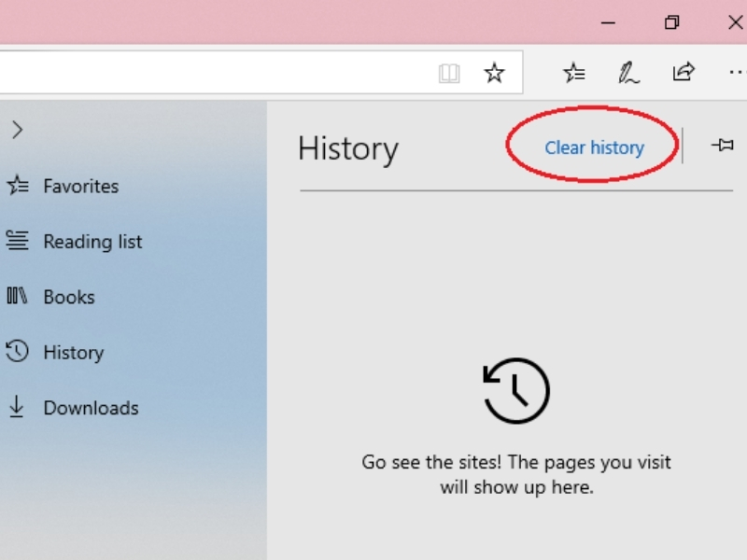Screen dimensions: 747x560
Task: Click the Favorites star-list icon in sidebar
Action: [18, 185]
